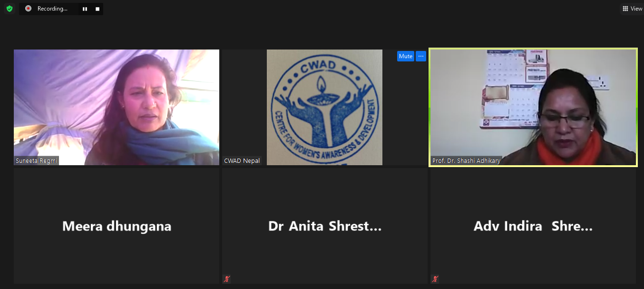Click the Recording... status text

[x=52, y=9]
